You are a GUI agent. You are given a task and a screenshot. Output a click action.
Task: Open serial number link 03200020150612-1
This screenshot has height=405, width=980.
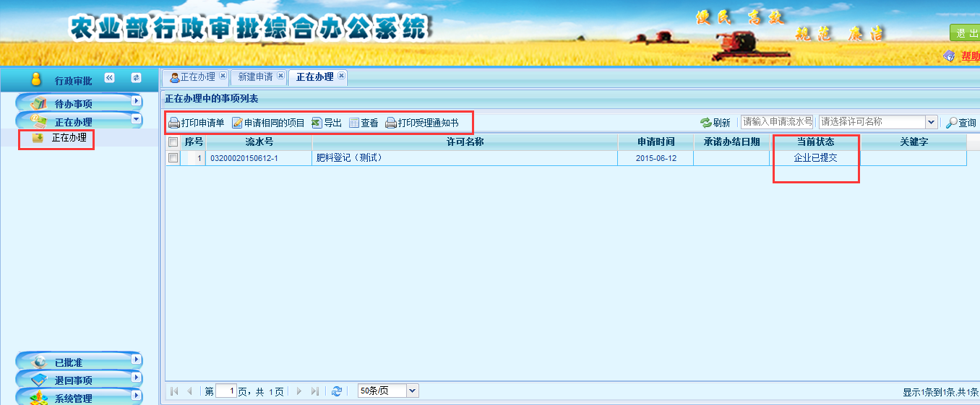[244, 158]
